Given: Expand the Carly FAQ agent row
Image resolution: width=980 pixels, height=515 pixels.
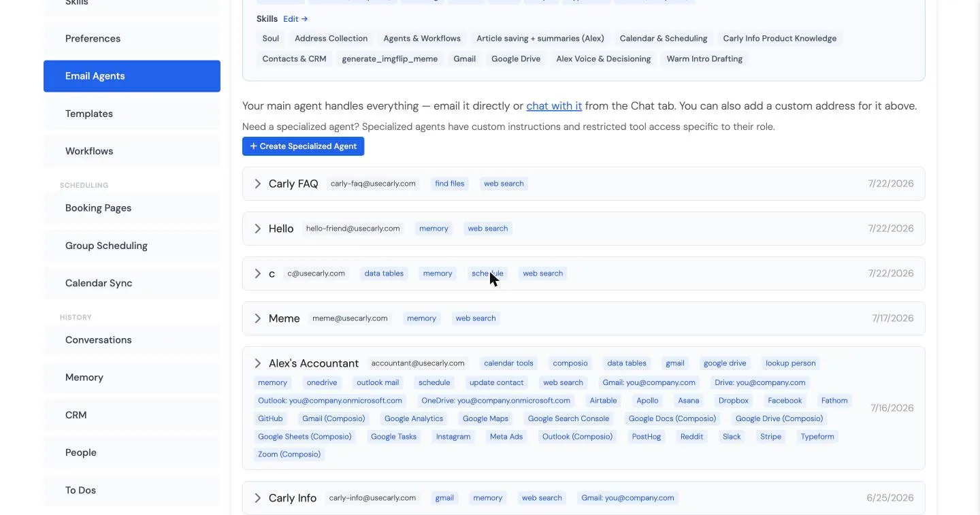Looking at the screenshot, I should [x=257, y=184].
